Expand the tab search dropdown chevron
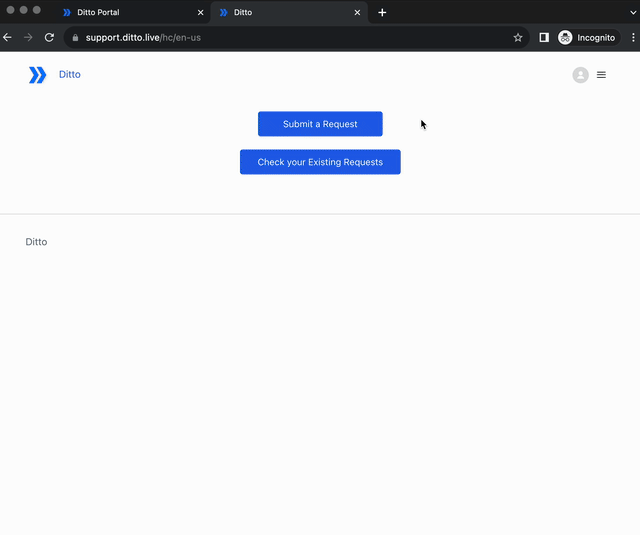Image resolution: width=640 pixels, height=535 pixels. 633,13
